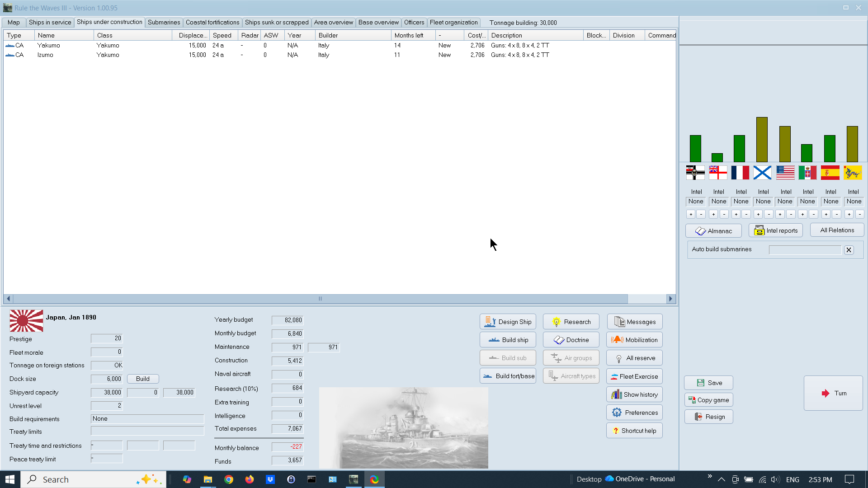
Task: Open the Design Ship dialog
Action: click(x=508, y=322)
